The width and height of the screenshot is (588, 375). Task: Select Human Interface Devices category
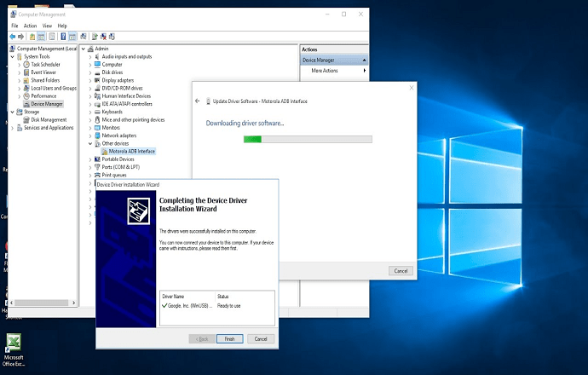pyautogui.click(x=126, y=96)
